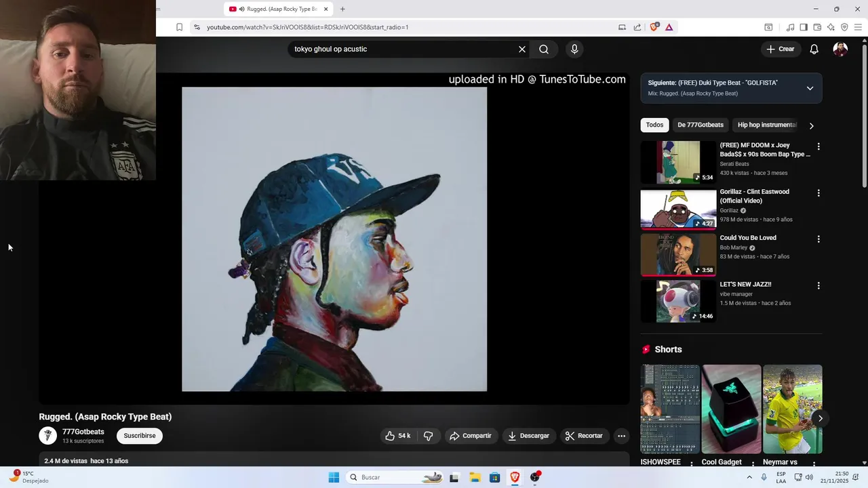Screen dimensions: 868x488
Task: Click the Brave Rewards triangle icon
Action: [x=669, y=27]
